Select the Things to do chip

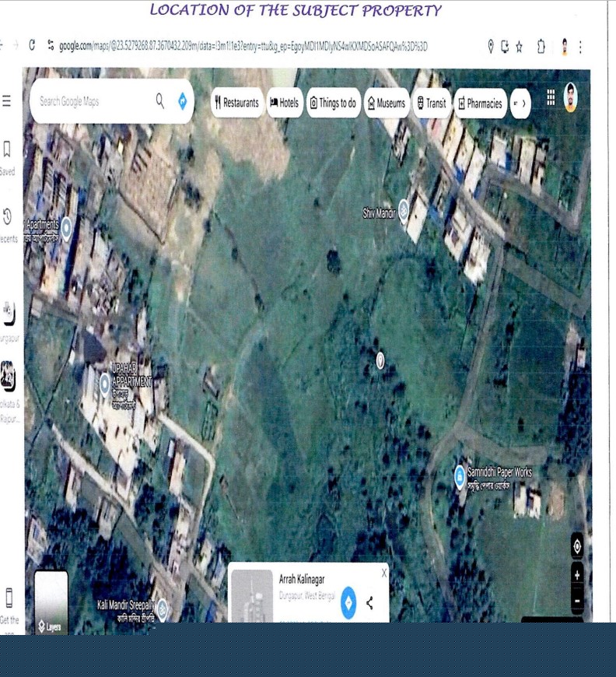[333, 103]
